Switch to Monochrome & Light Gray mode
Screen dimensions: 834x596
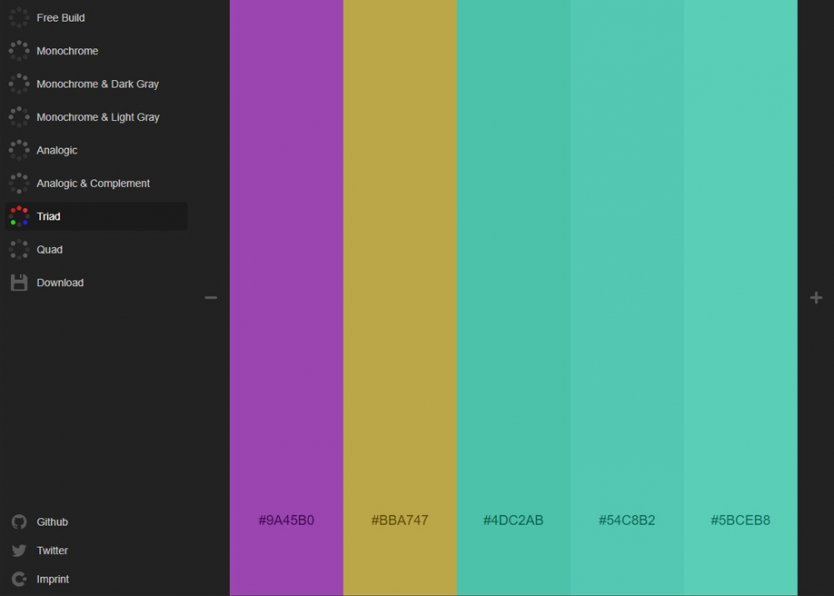tap(97, 117)
